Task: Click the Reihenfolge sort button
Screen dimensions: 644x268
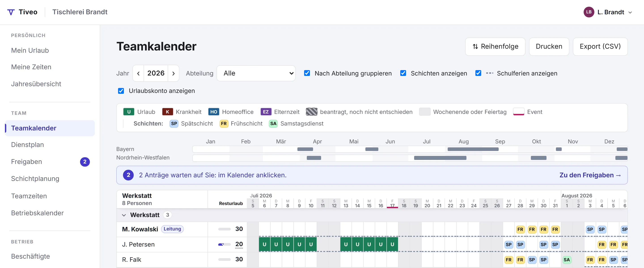Action: (x=495, y=46)
